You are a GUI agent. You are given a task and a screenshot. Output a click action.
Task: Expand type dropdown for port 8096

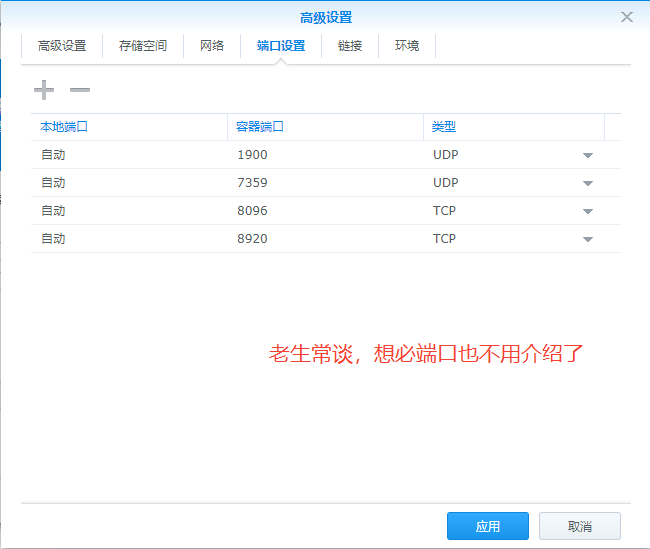(x=587, y=211)
